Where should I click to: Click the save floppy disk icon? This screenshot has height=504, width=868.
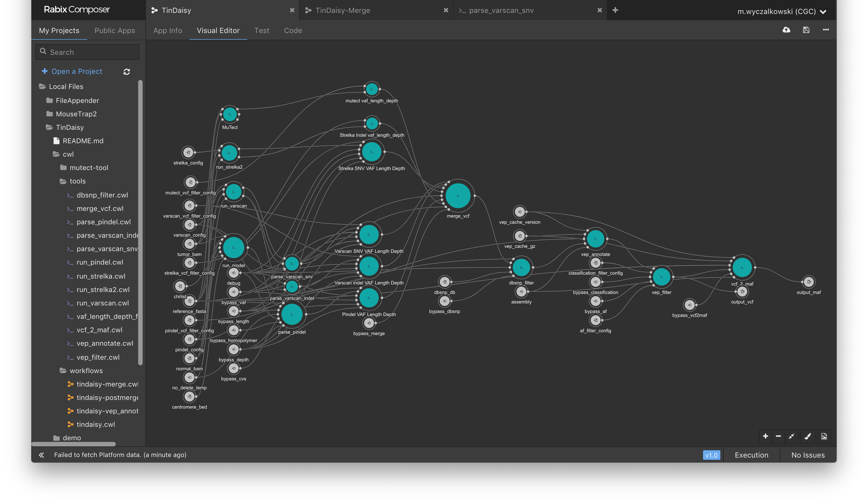click(806, 30)
